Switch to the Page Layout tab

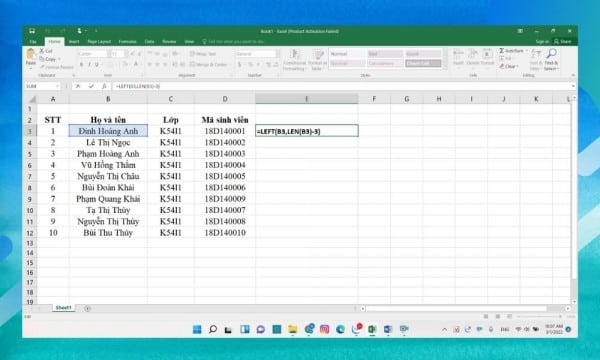[99, 42]
